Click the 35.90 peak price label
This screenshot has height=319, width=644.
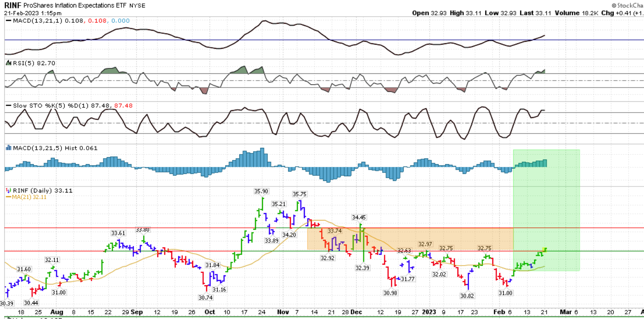tap(261, 191)
